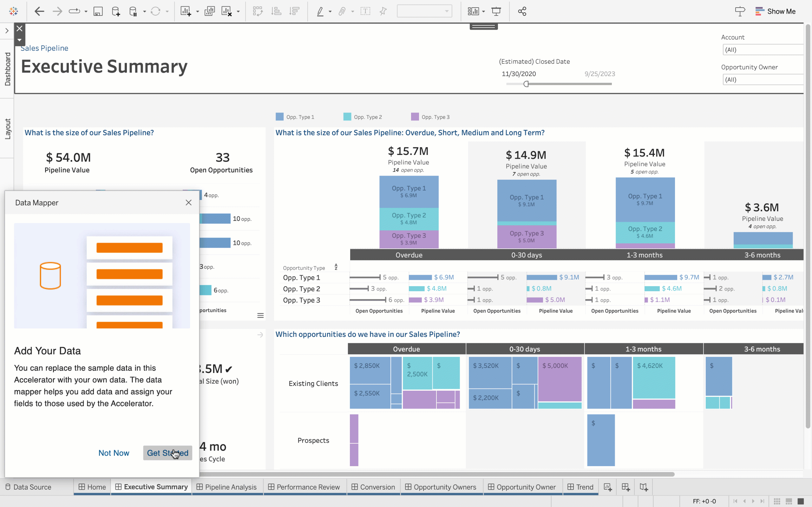Image resolution: width=812 pixels, height=507 pixels.
Task: Click the Not Now link in Data Mapper
Action: (x=114, y=453)
